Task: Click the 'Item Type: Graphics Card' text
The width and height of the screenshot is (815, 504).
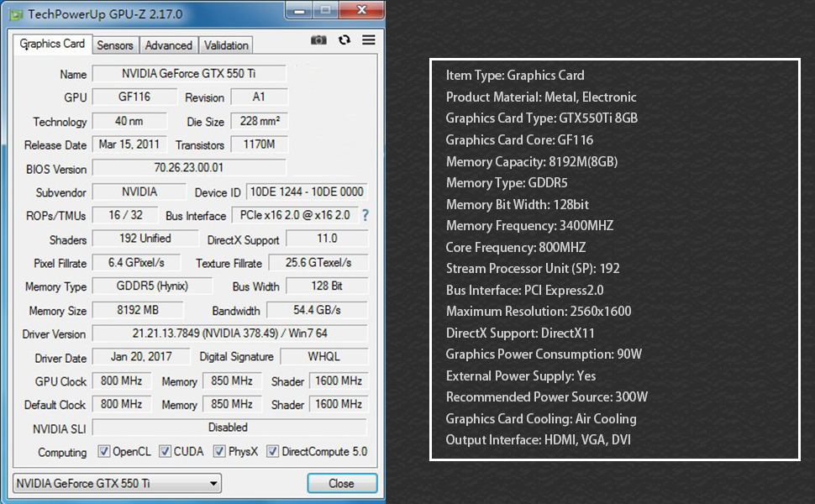Action: (515, 76)
